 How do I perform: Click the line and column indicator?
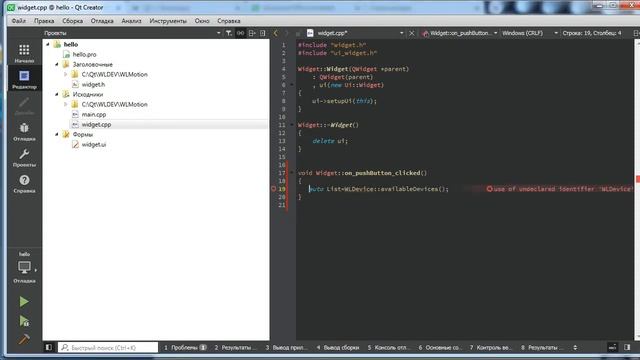(592, 33)
